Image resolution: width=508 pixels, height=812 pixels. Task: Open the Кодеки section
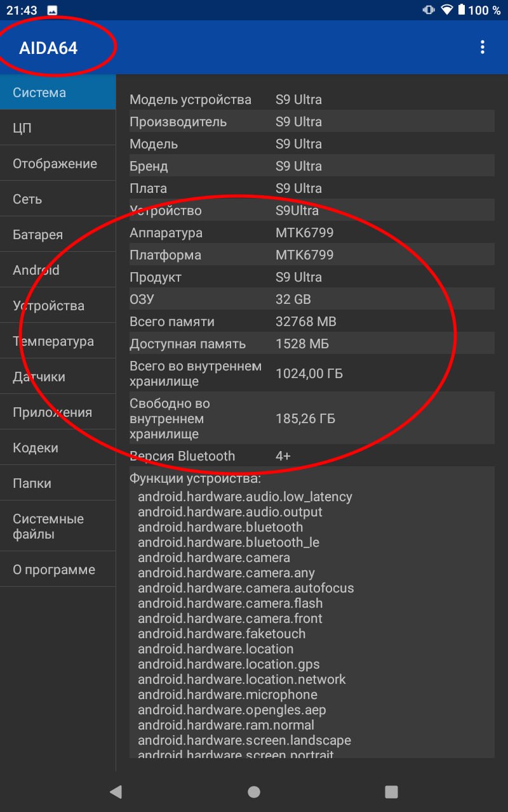click(58, 448)
